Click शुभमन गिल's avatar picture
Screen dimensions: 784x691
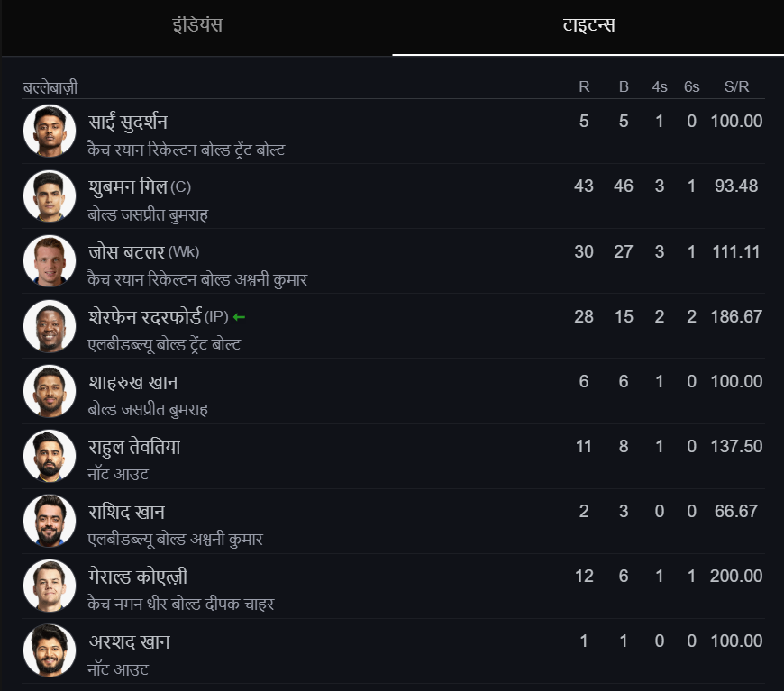[x=50, y=196]
